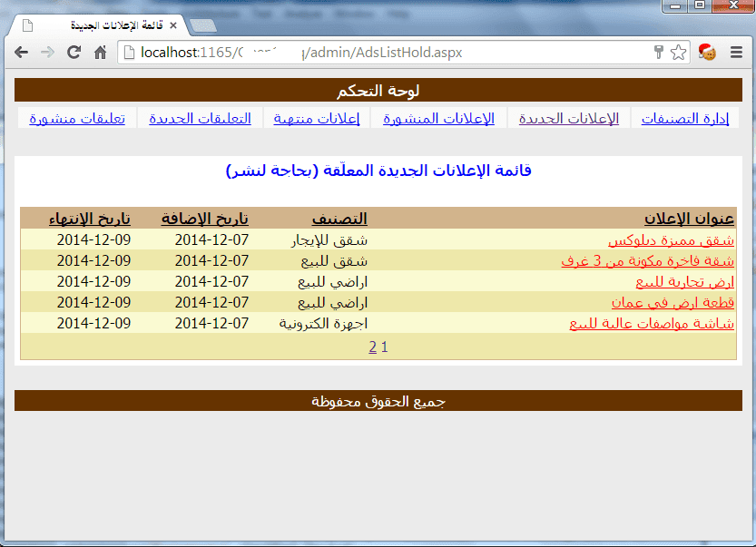Screen dimensions: 756x547
Task: Open تعليقات منشورة menu link
Action: point(77,119)
